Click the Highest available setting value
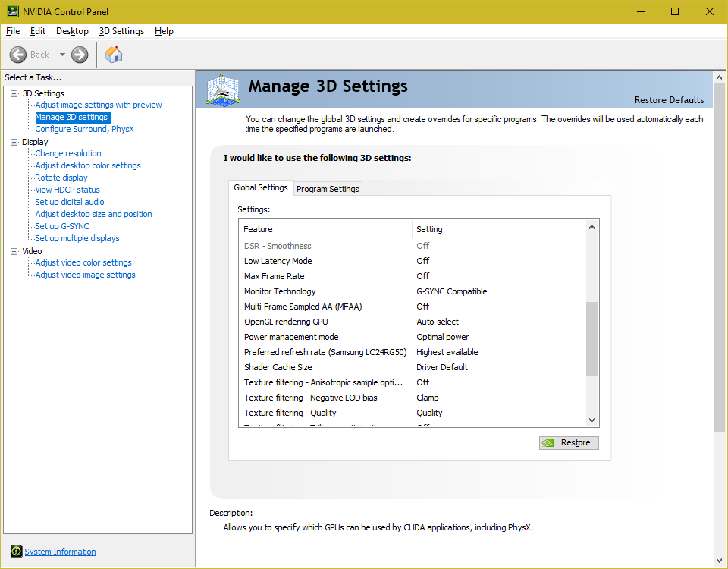Screen dimensions: 728x569 (447, 352)
